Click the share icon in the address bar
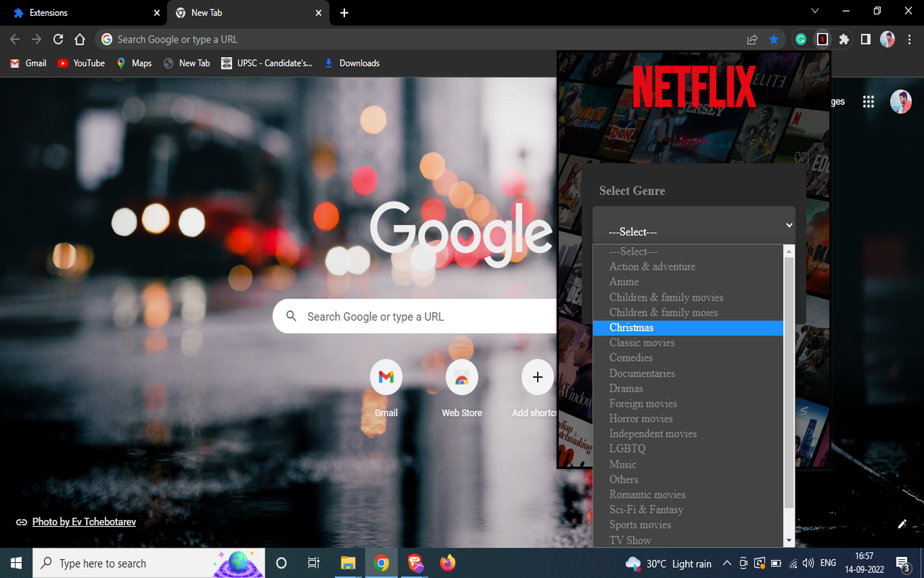Viewport: 924px width, 578px height. 752,39
